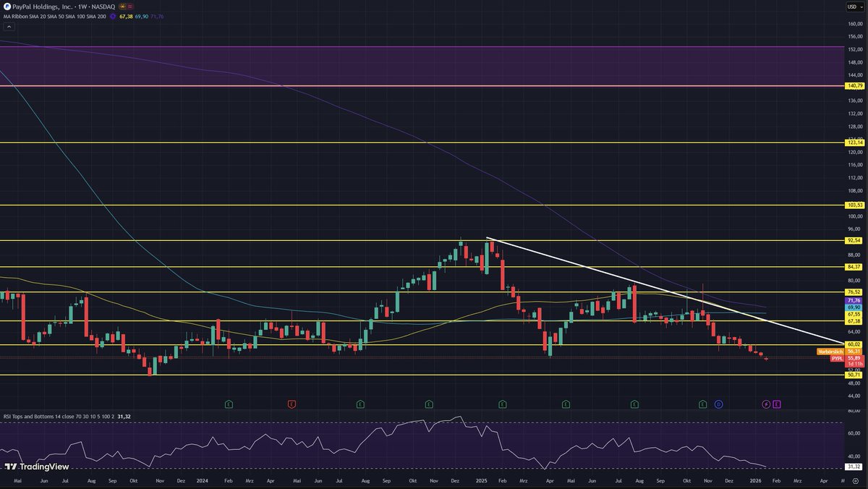Click the yellow 67,38 value in indicator legend
The image size is (868, 489).
click(126, 15)
